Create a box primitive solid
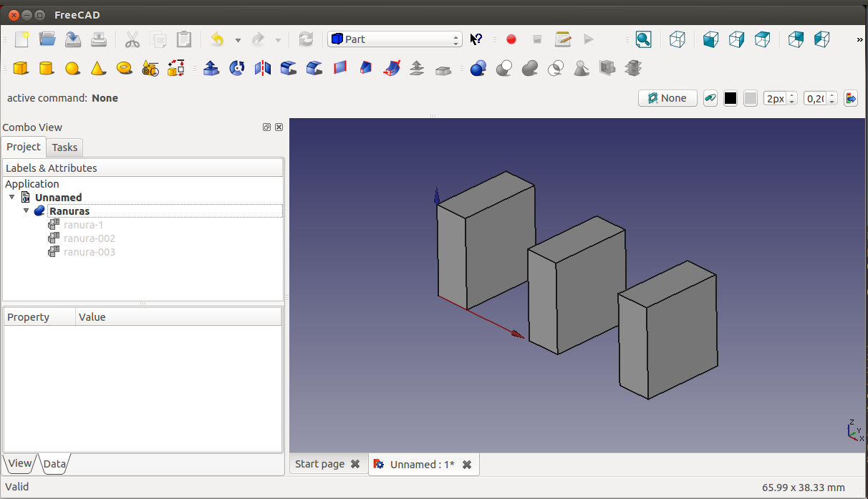Screen dimensions: 868x499 [21, 69]
